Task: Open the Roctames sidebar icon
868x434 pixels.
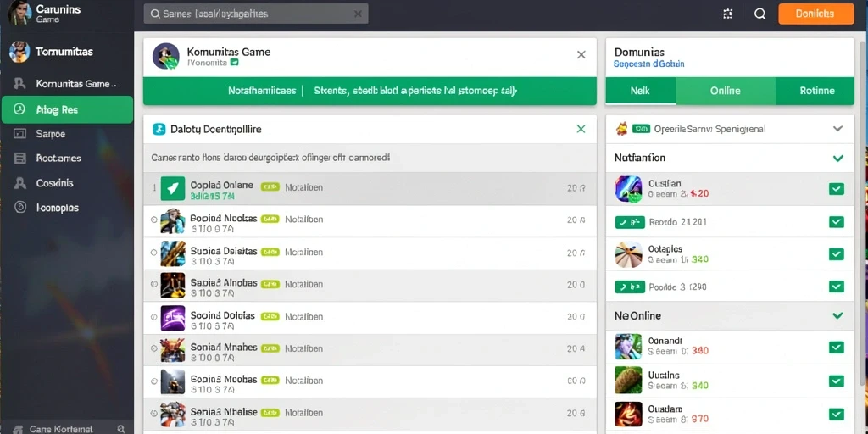Action: [20, 159]
